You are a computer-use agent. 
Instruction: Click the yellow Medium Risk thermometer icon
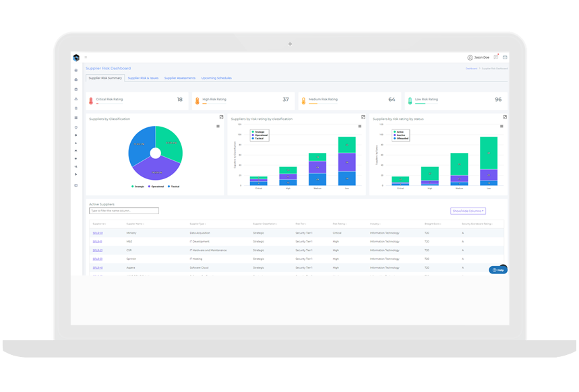[303, 101]
